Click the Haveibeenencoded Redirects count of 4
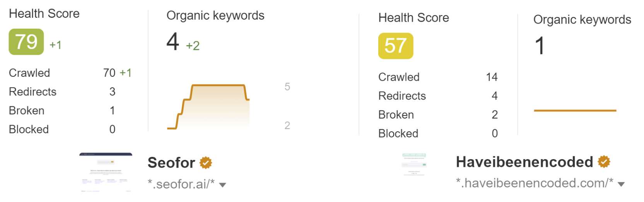This screenshot has width=644, height=202. pyautogui.click(x=494, y=96)
